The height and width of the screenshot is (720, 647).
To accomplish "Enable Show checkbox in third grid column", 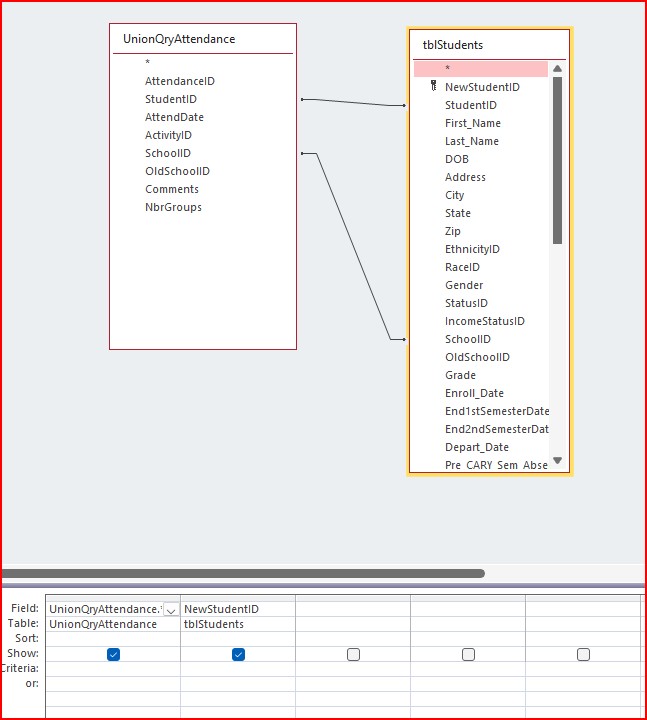I will 353,654.
